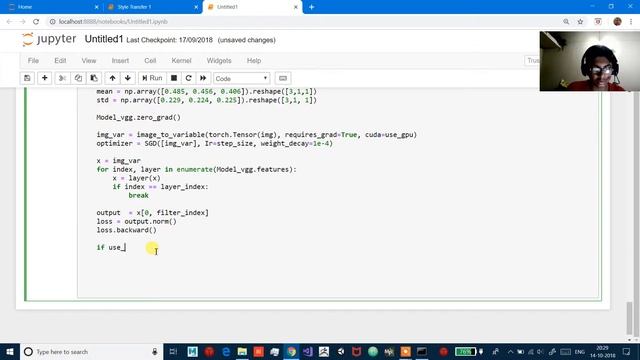The image size is (640, 360).
Task: Click the browser extension icon beside the star
Action: 598,22
